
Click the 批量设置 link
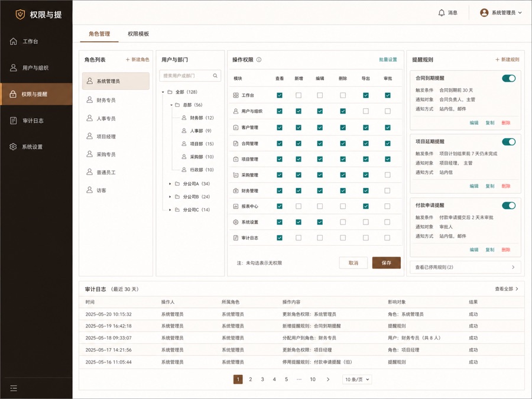pos(388,59)
